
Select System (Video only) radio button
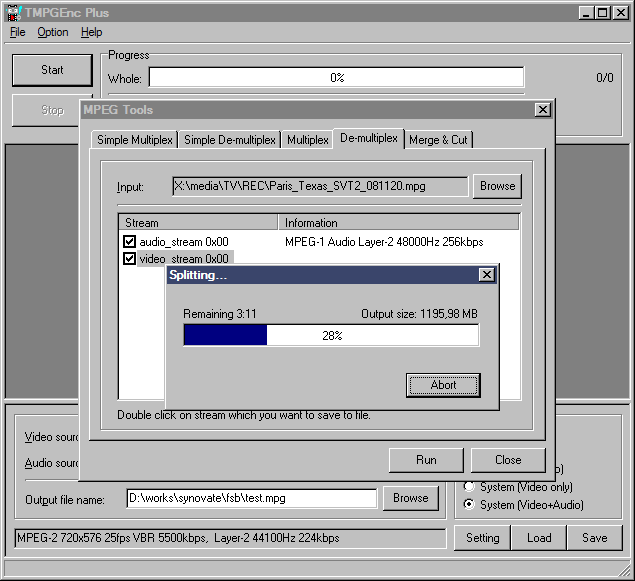pos(470,487)
